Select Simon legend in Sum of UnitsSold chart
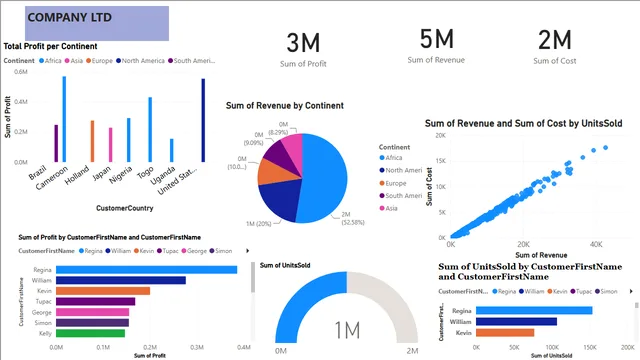 click(x=606, y=291)
